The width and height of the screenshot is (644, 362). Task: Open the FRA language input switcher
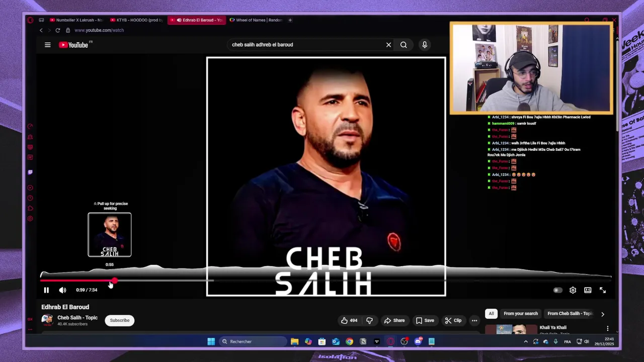[568, 342]
